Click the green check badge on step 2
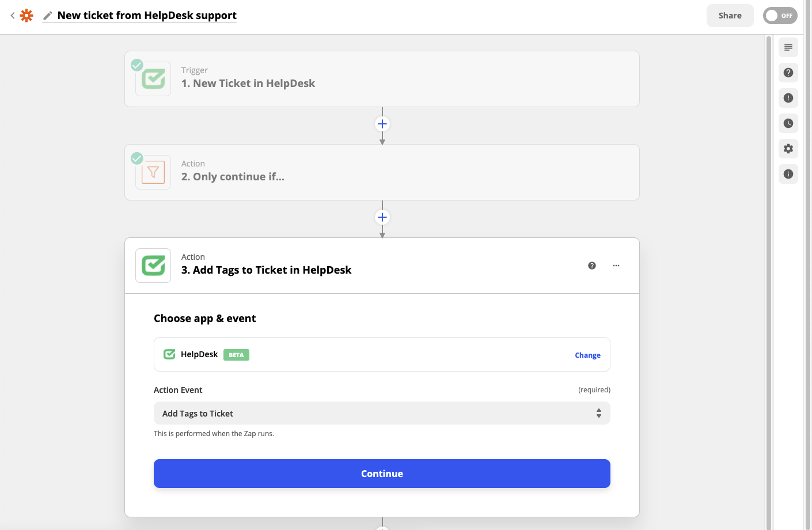Screen dimensions: 812x530 click(x=137, y=158)
